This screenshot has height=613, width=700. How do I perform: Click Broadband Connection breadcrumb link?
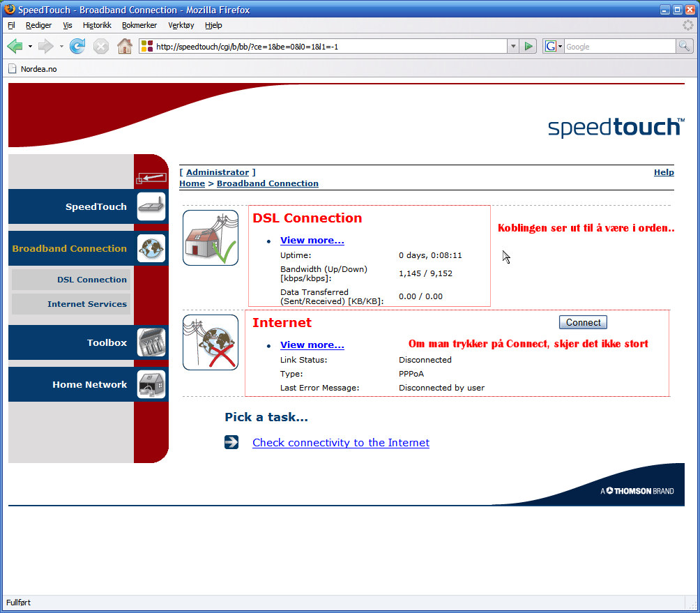coord(268,183)
